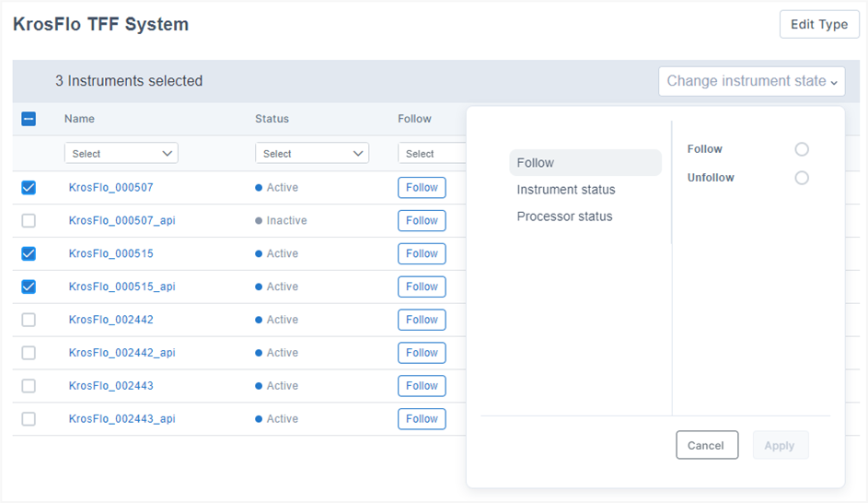Click the 3 Instruments selected label
868x503 pixels.
[129, 81]
